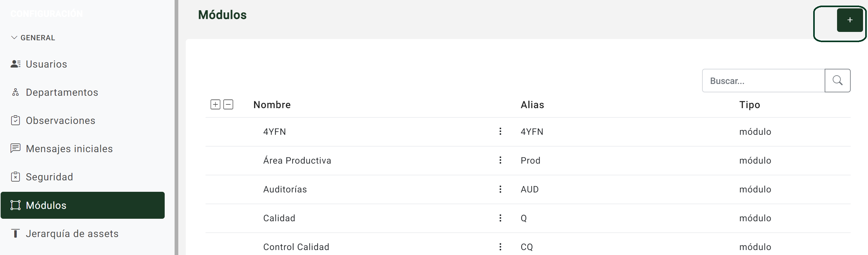This screenshot has width=868, height=255.
Task: Select the Módulos sidebar item
Action: pos(83,205)
